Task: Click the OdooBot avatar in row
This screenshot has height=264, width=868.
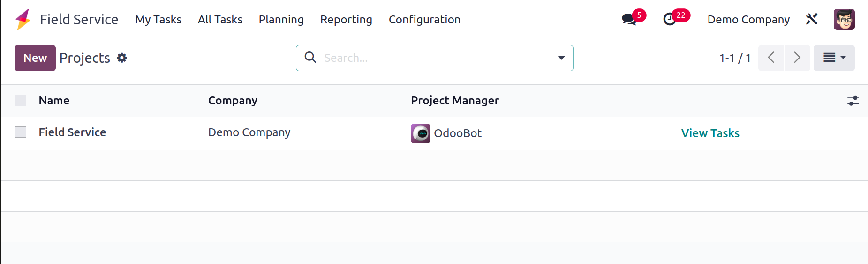Action: [x=421, y=133]
